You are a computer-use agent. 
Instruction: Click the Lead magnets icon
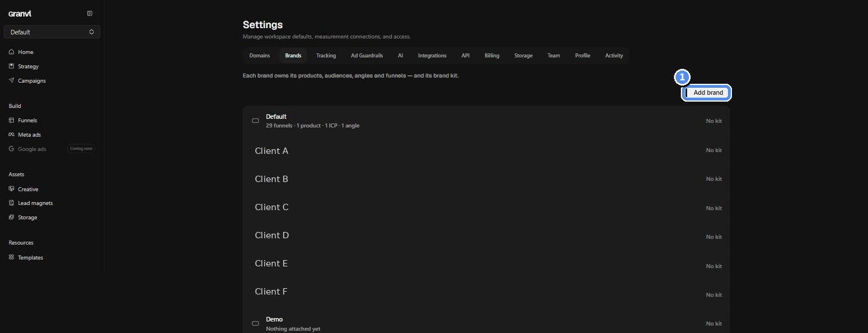[11, 203]
